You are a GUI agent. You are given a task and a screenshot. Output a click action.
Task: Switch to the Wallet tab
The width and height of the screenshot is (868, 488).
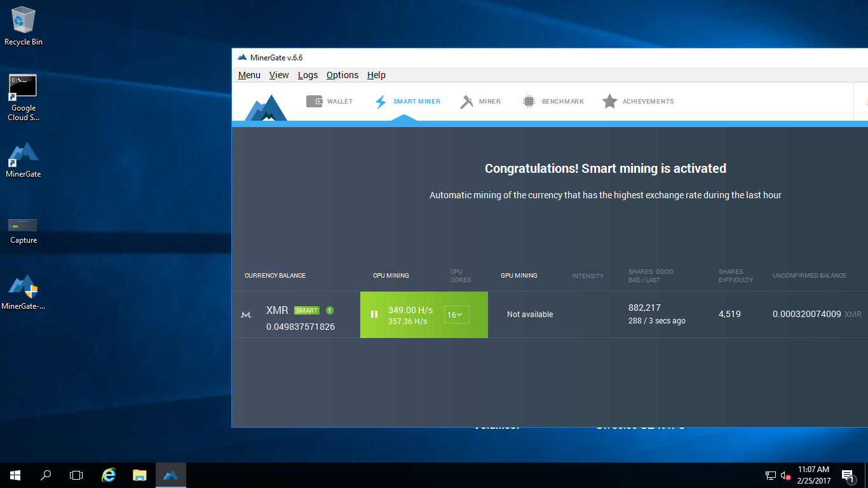[x=329, y=102]
